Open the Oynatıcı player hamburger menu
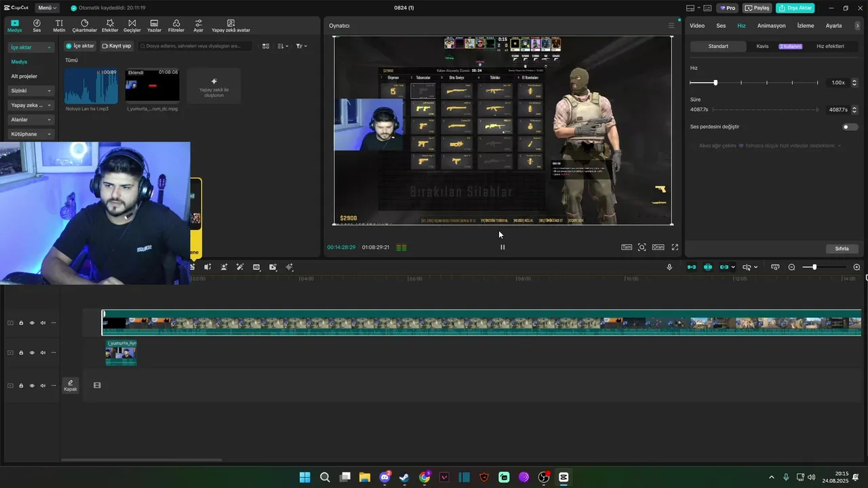 click(671, 26)
